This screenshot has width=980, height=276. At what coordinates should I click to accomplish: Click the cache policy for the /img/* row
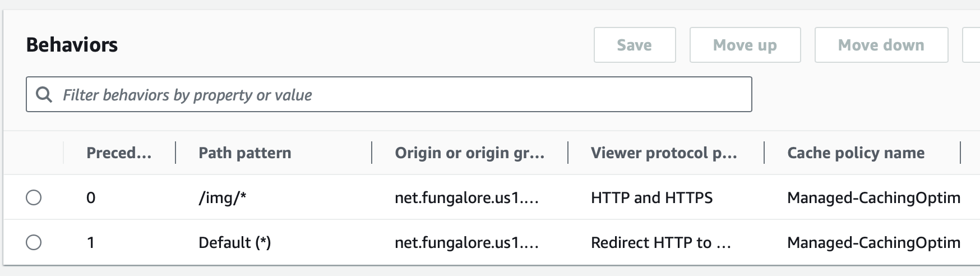coord(873,197)
